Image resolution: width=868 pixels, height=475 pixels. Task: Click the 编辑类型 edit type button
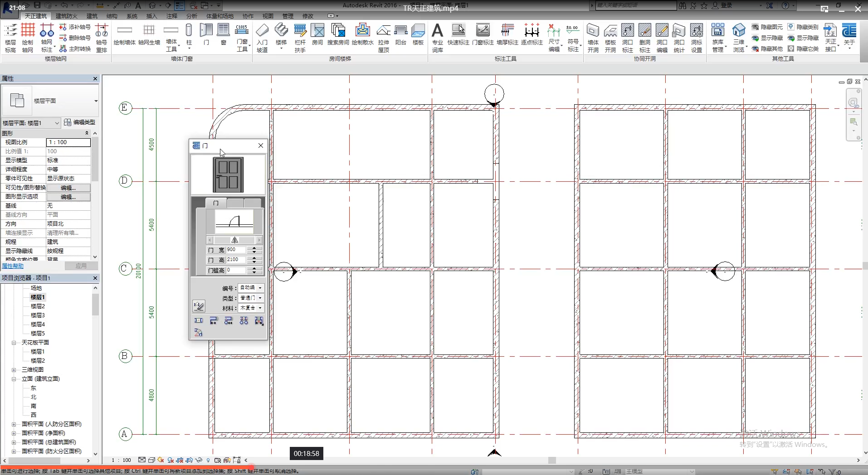pos(80,122)
